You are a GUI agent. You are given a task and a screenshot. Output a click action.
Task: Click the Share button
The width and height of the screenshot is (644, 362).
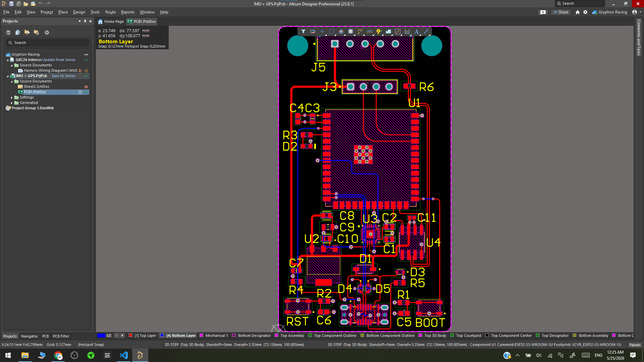click(561, 12)
